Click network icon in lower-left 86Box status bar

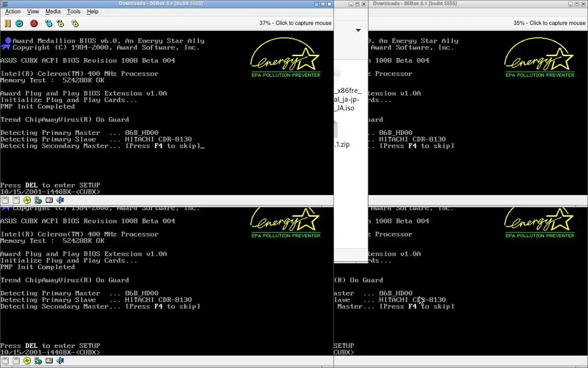pos(38,361)
